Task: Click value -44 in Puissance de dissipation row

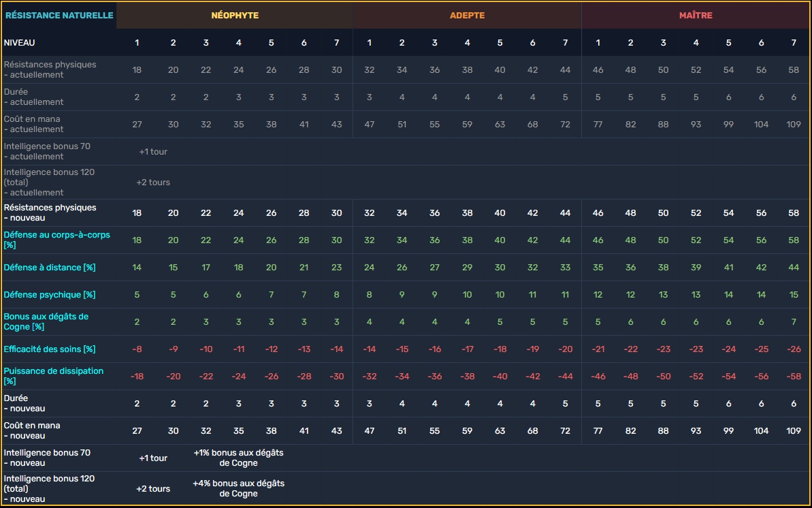Action: pyautogui.click(x=565, y=377)
